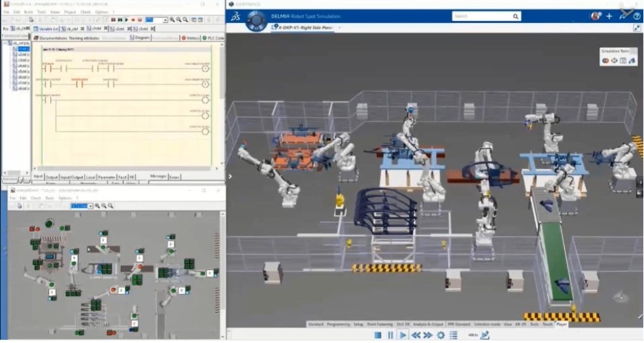This screenshot has width=644, height=343.
Task: Click second icon in Simulation Tools panel
Action: click(x=614, y=60)
